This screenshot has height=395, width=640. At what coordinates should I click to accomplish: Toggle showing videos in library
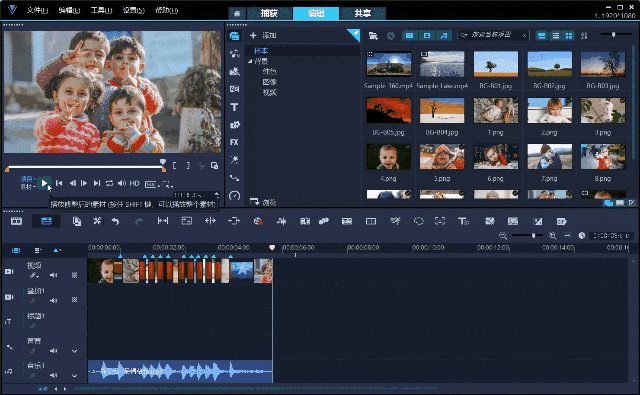coord(409,36)
